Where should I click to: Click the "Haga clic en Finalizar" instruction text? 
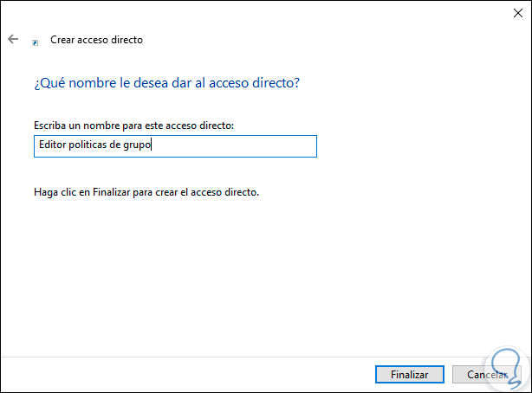(x=146, y=191)
